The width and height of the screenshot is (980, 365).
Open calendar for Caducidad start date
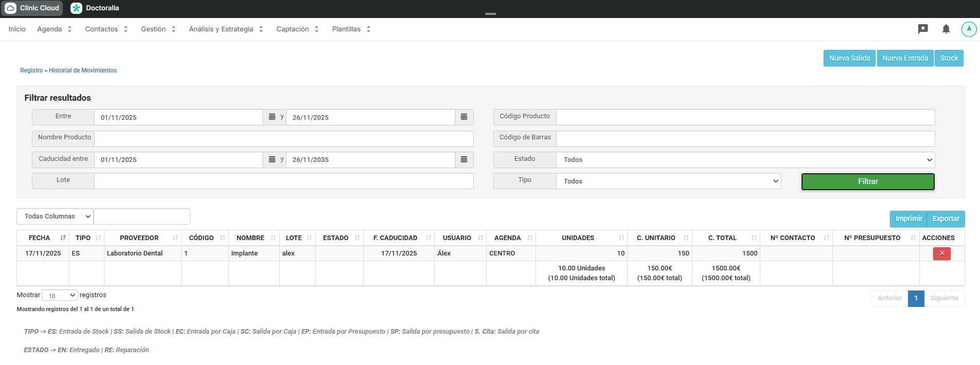coord(272,159)
